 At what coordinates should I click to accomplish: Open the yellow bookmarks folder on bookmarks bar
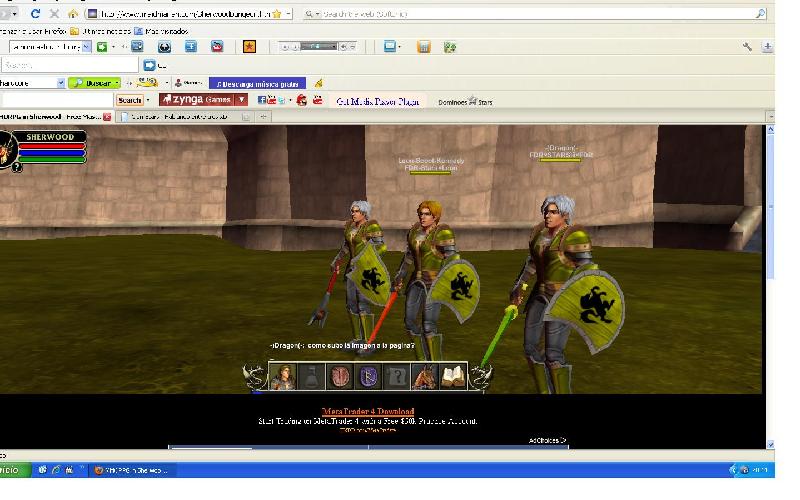(x=74, y=31)
